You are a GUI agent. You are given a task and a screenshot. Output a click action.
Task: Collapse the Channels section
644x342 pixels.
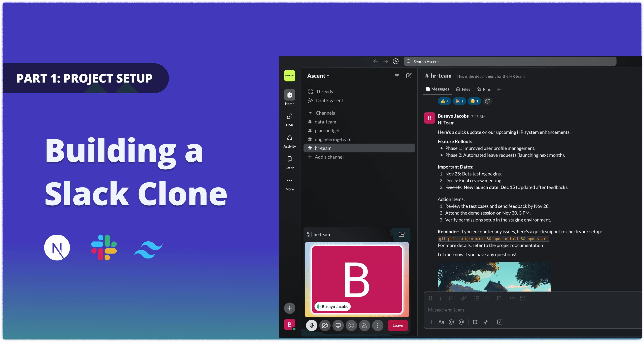[310, 113]
